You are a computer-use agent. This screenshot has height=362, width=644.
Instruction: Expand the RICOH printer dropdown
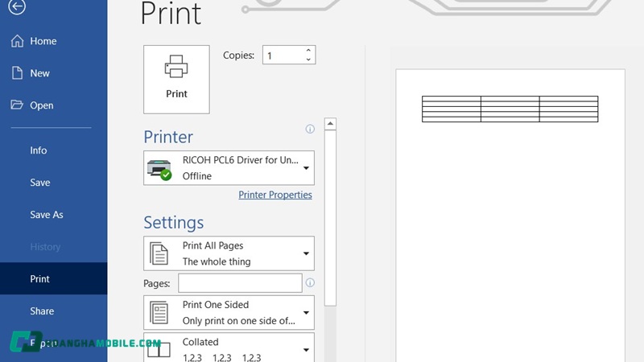pyautogui.click(x=306, y=168)
